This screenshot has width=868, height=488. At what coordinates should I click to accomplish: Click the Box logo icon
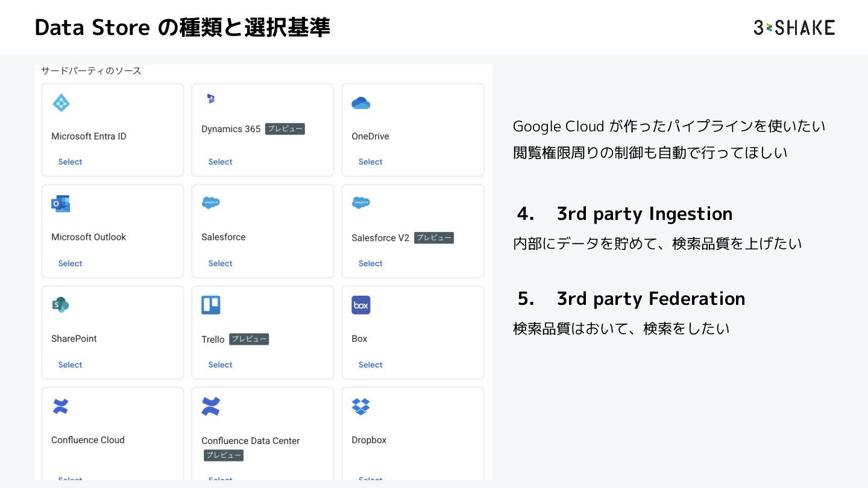tap(361, 305)
